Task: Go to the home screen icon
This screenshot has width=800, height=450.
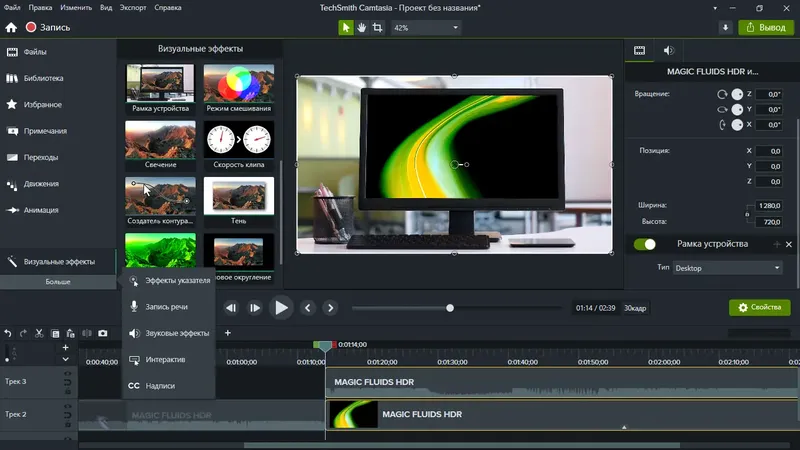Action: pyautogui.click(x=11, y=28)
